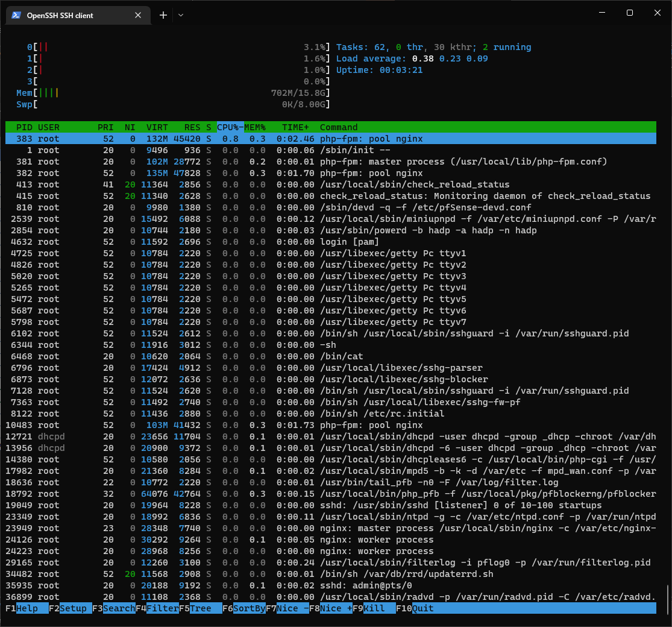Click F7 Nice - to lower niceness

(x=287, y=608)
